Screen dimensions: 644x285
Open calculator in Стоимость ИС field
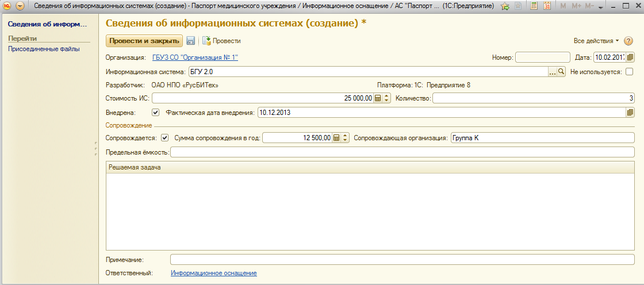(378, 98)
